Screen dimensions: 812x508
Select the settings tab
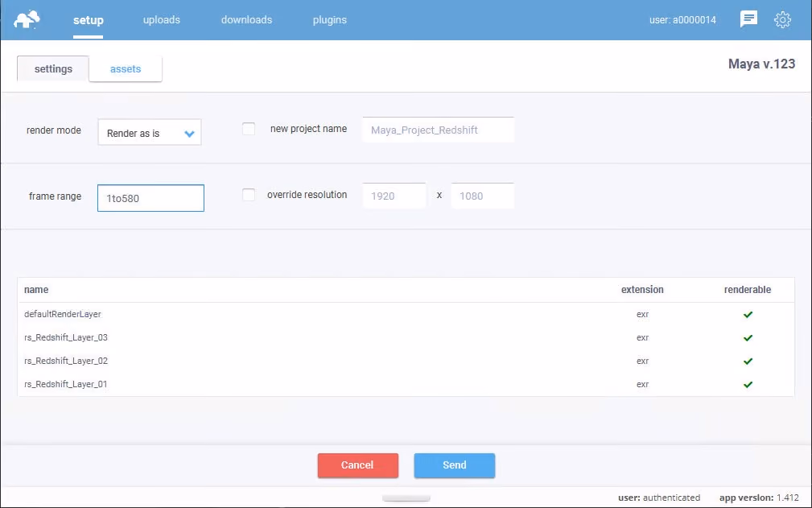(x=53, y=69)
